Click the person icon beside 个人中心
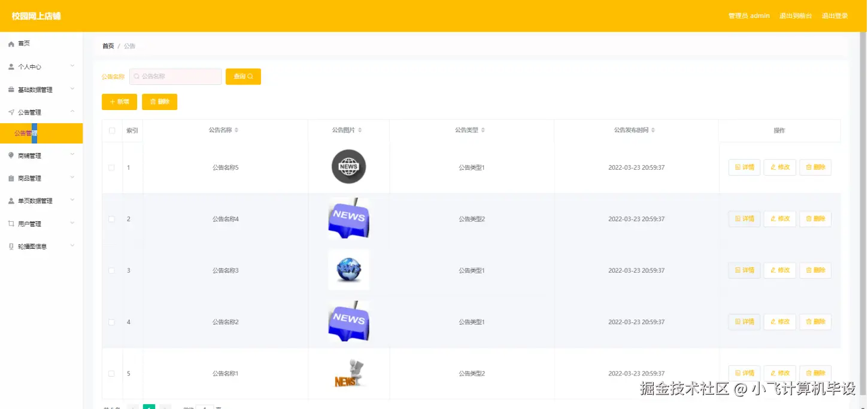The width and height of the screenshot is (868, 409). [x=11, y=67]
